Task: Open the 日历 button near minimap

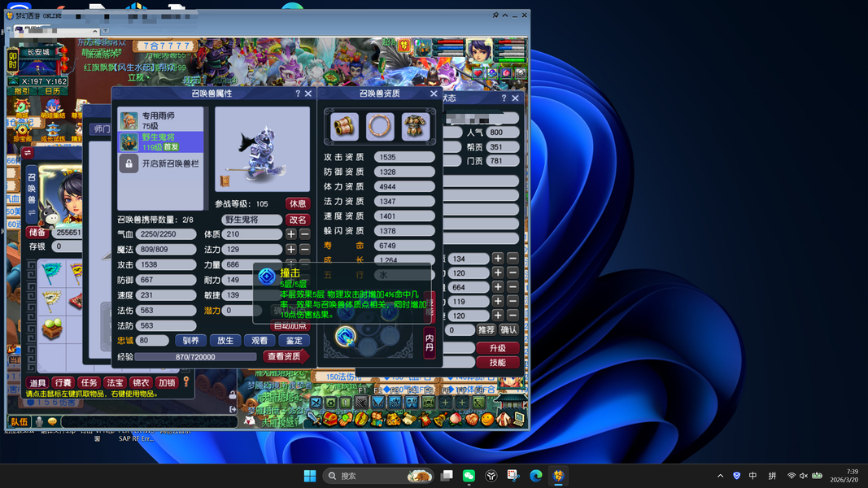Action: click(53, 91)
